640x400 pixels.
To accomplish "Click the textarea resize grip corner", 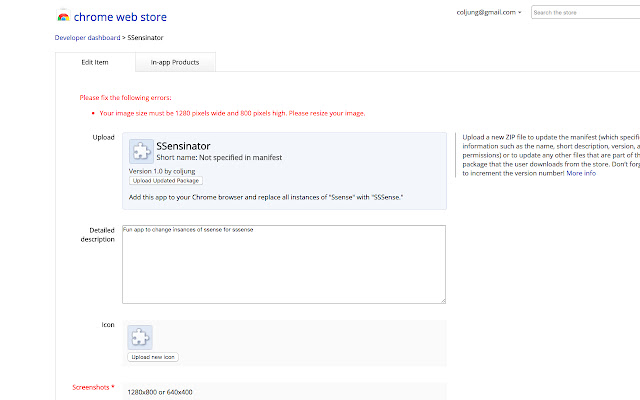I will point(443,301).
